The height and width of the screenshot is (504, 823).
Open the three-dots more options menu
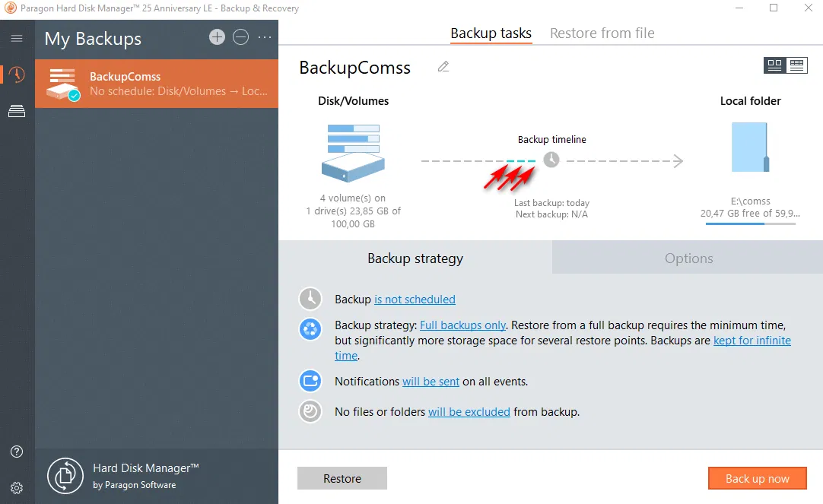265,37
